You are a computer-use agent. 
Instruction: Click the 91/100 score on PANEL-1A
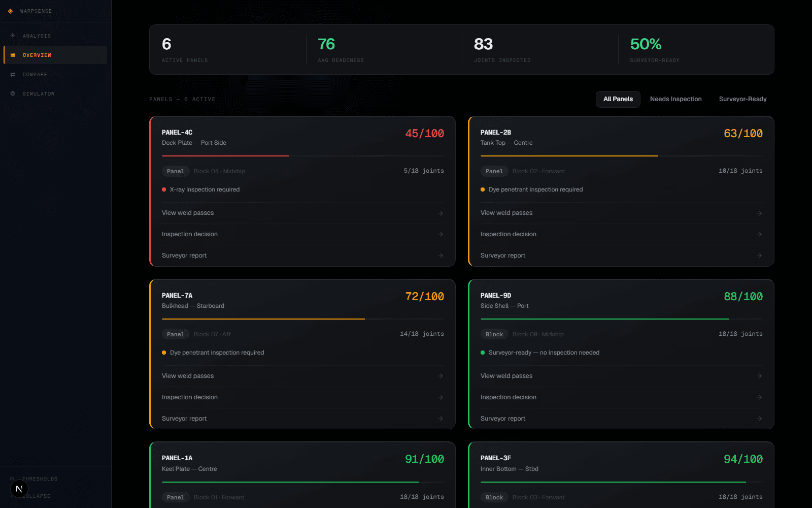(x=424, y=459)
